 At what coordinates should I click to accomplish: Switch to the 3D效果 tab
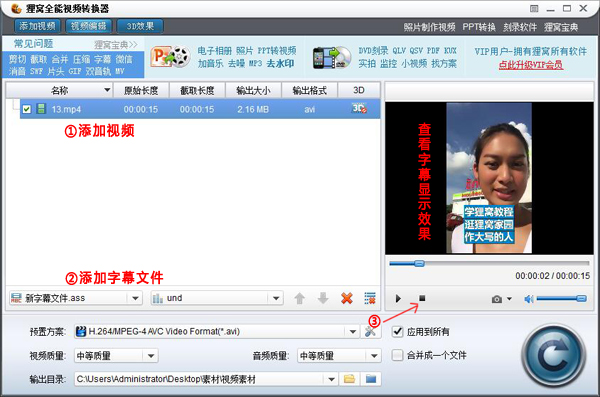(140, 26)
